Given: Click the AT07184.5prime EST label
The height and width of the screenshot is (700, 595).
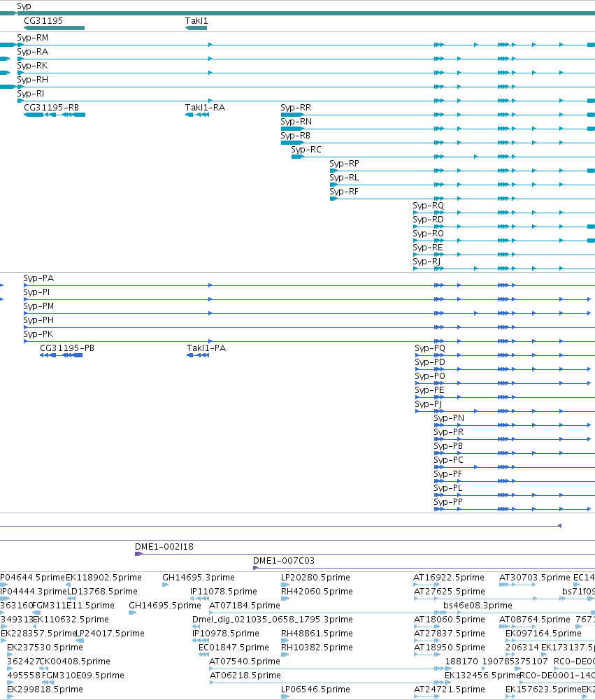Looking at the screenshot, I should tap(245, 606).
